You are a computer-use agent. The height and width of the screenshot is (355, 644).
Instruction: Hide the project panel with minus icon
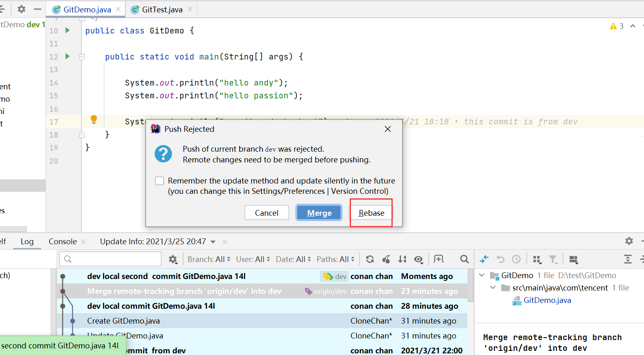38,9
